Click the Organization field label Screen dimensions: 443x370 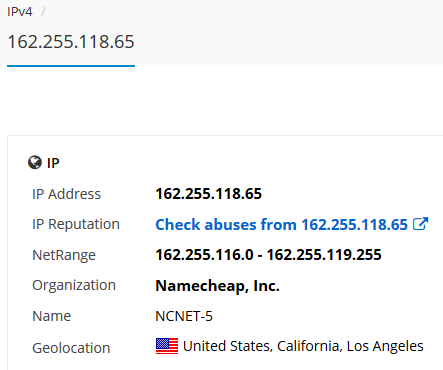[x=74, y=286]
